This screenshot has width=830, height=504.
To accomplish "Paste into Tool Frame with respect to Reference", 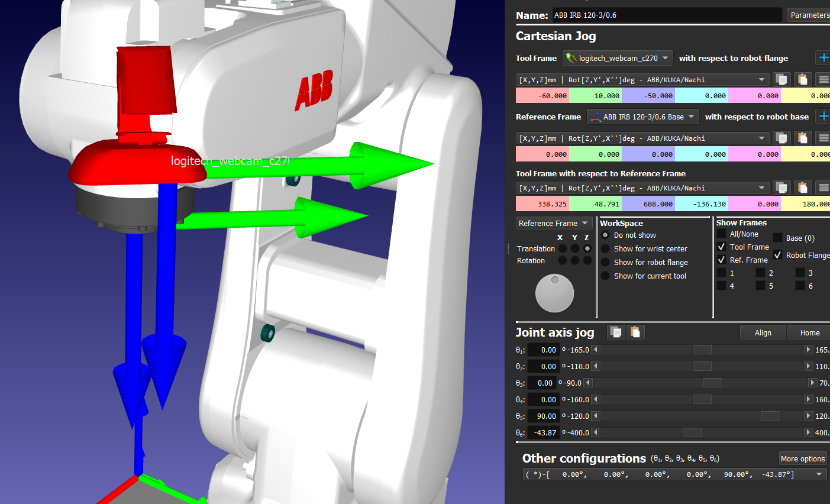I will click(x=802, y=188).
